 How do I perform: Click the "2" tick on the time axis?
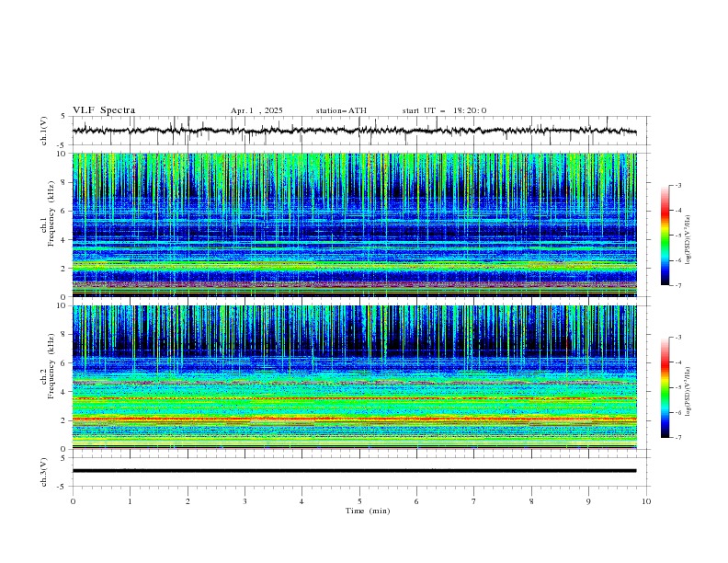[188, 501]
